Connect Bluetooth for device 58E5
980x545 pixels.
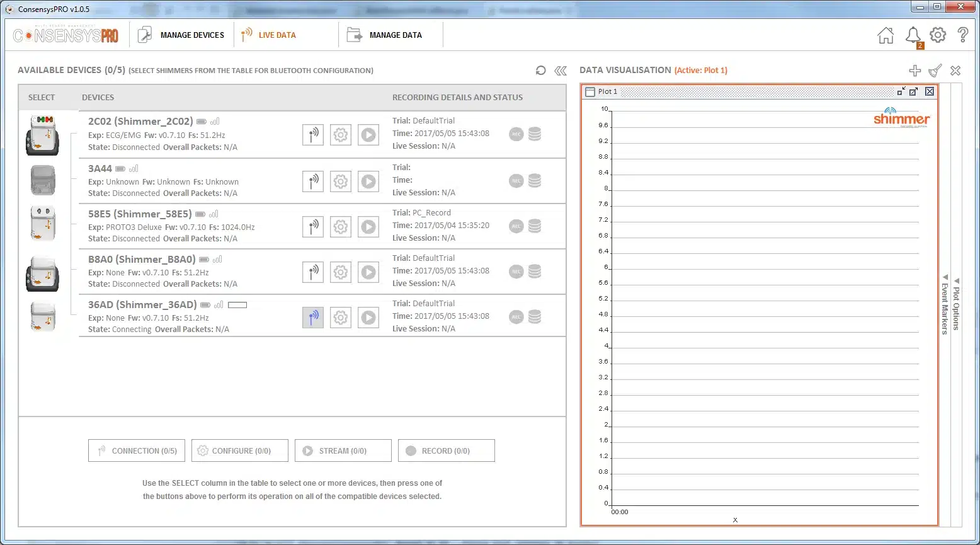[313, 227]
